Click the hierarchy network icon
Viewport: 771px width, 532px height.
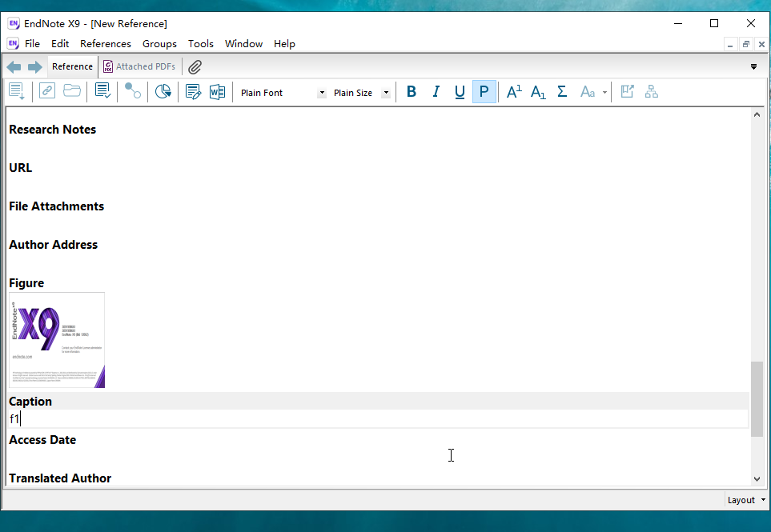coord(652,92)
